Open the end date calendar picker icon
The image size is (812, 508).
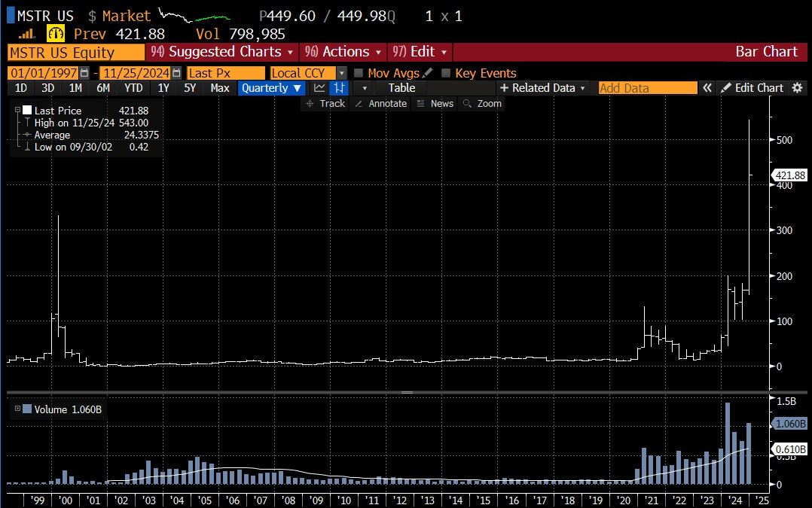176,73
